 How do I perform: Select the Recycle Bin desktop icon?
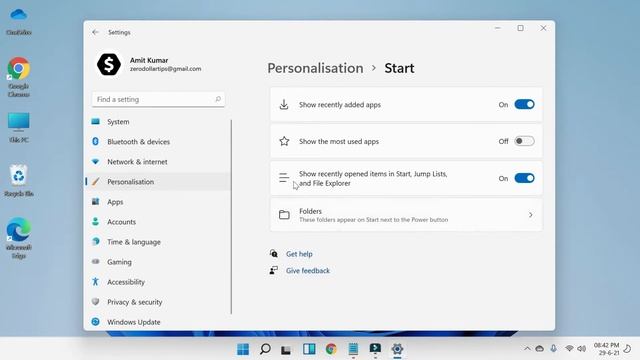tap(18, 181)
